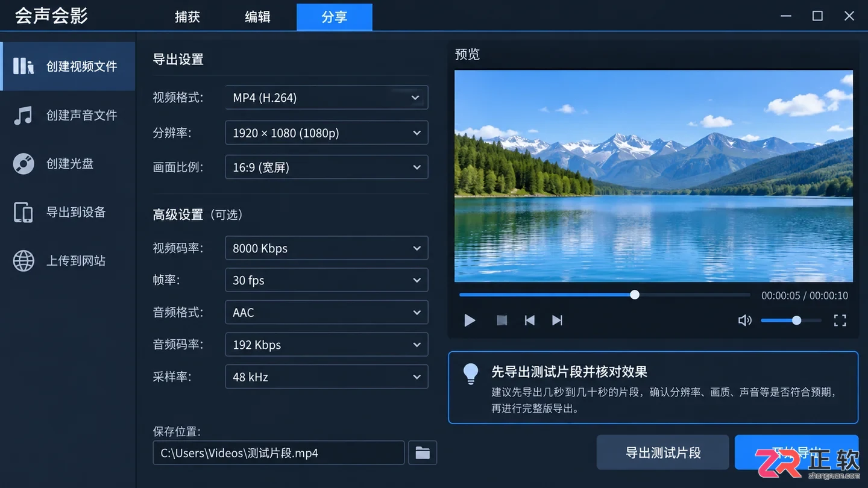
Task: Click the music note 创建声音文件 icon
Action: coord(24,115)
